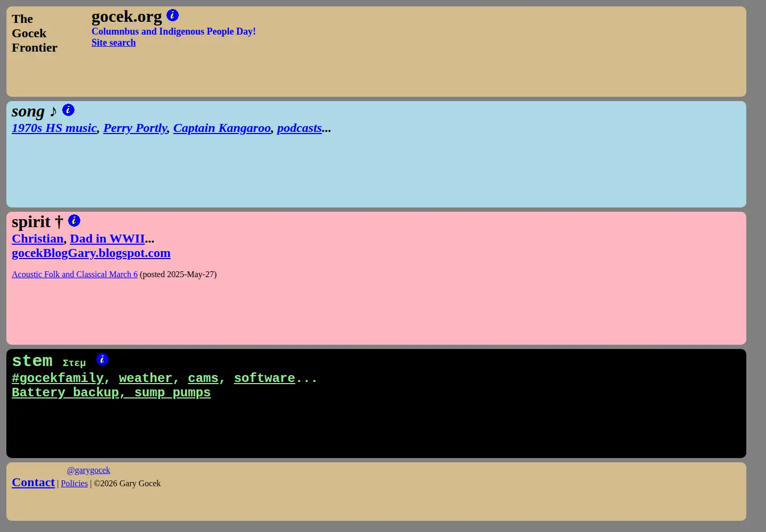Click the info icon beside gocek.org heading
Screen dimensions: 766x532
pyautogui.click(x=172, y=15)
